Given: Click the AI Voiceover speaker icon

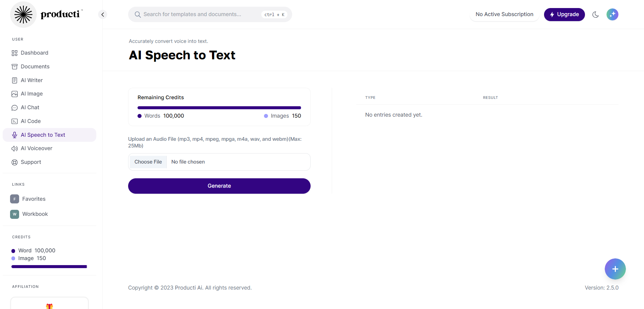Looking at the screenshot, I should [x=14, y=148].
